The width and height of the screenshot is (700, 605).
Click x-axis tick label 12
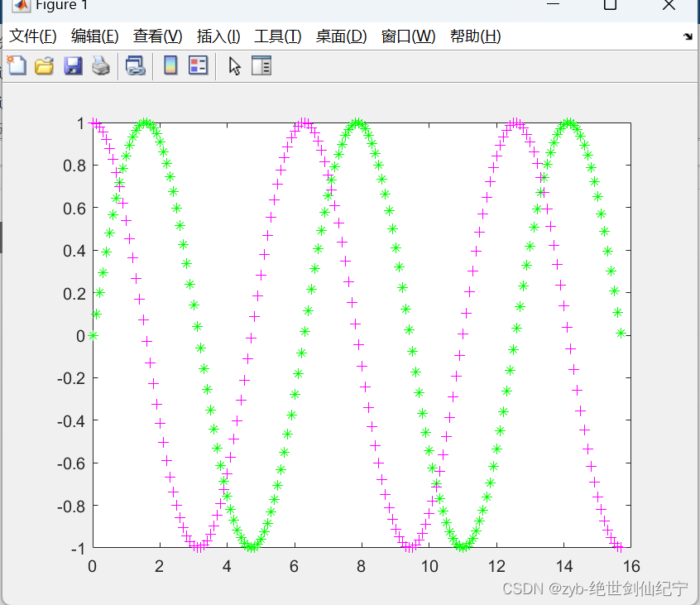(496, 566)
